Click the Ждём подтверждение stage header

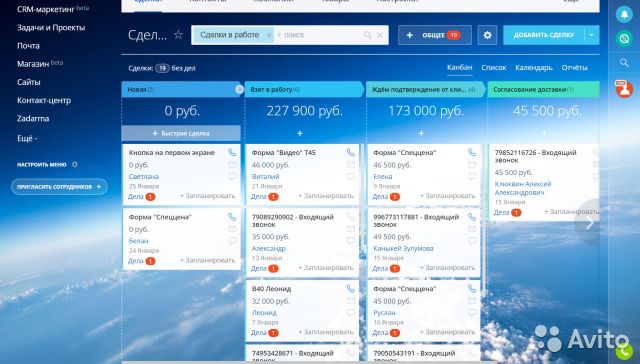click(425, 89)
